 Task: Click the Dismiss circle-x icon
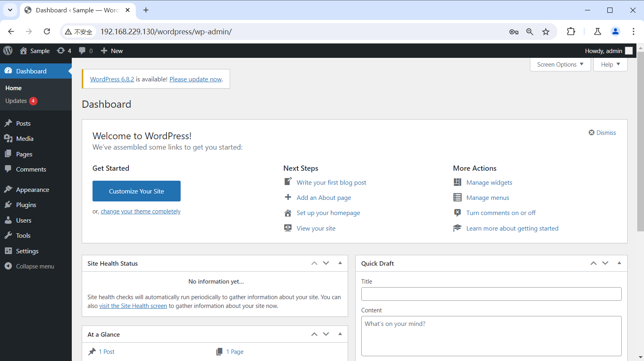point(592,132)
